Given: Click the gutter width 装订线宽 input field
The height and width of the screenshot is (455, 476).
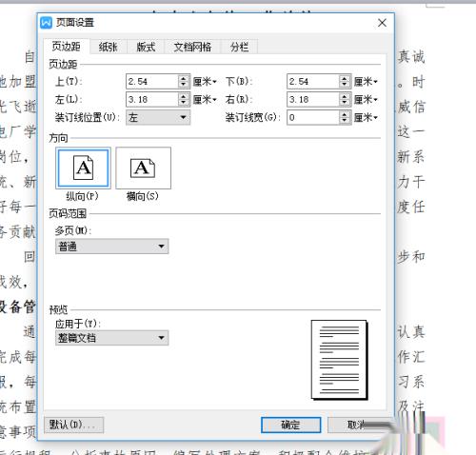Looking at the screenshot, I should pos(313,117).
